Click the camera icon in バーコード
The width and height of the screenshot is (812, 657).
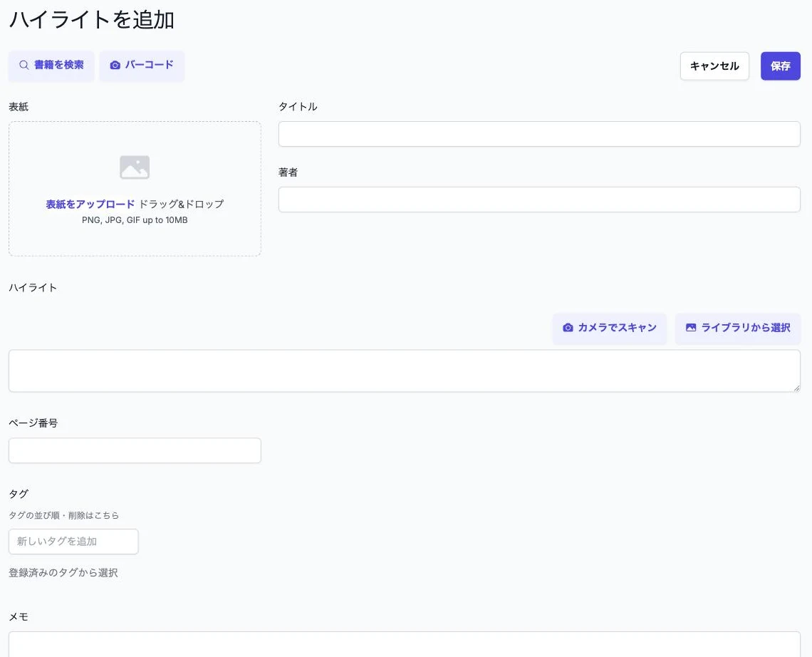[115, 66]
